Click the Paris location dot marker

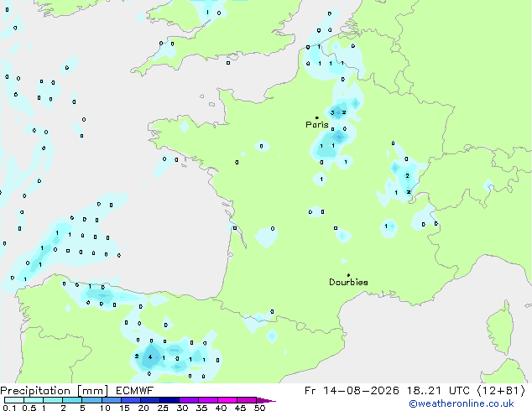[x=317, y=117]
